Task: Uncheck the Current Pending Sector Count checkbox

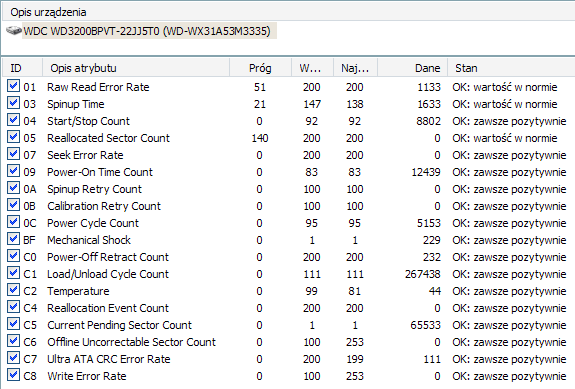Action: [13, 324]
